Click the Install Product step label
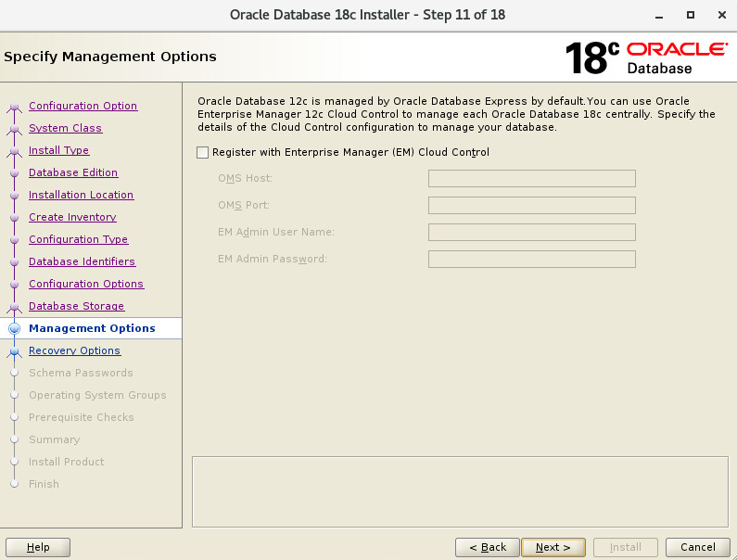737x560 pixels. 66,462
